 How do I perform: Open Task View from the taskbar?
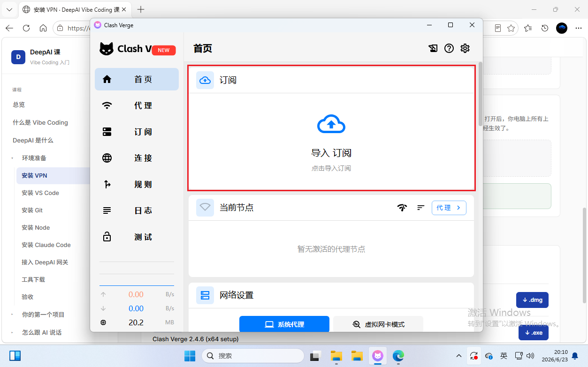316,356
